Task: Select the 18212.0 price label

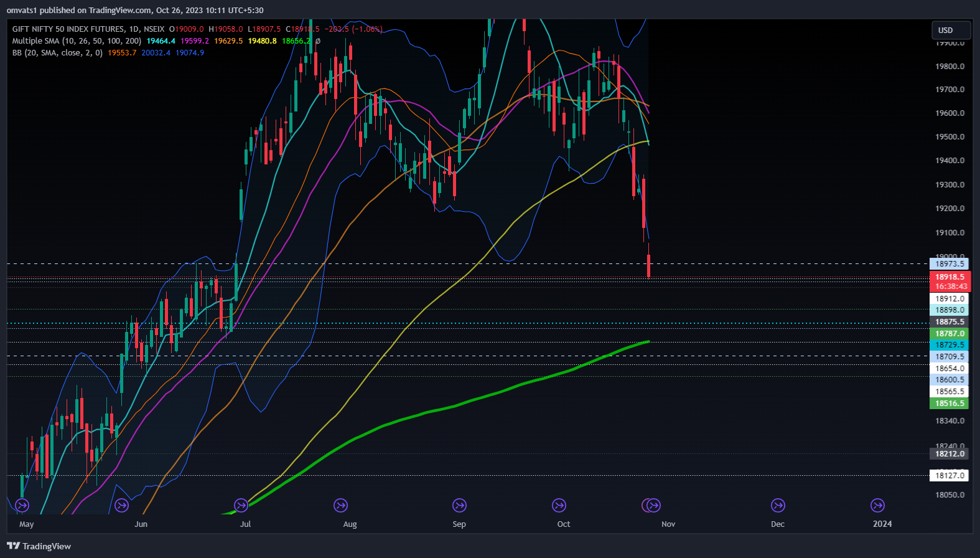Action: 949,454
